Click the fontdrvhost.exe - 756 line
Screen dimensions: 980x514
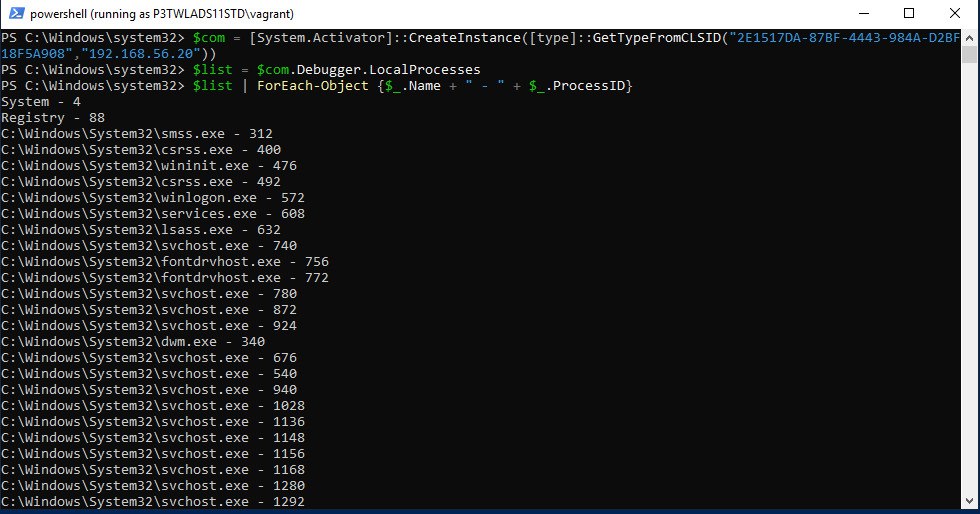pyautogui.click(x=164, y=262)
